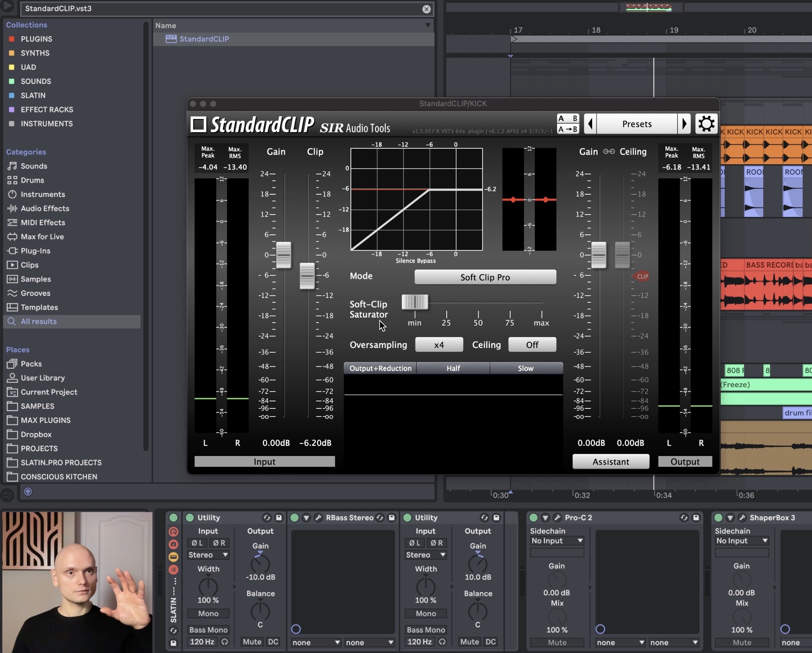Click the StandardCLIP logo square
Image resolution: width=812 pixels, height=653 pixels.
(x=198, y=124)
